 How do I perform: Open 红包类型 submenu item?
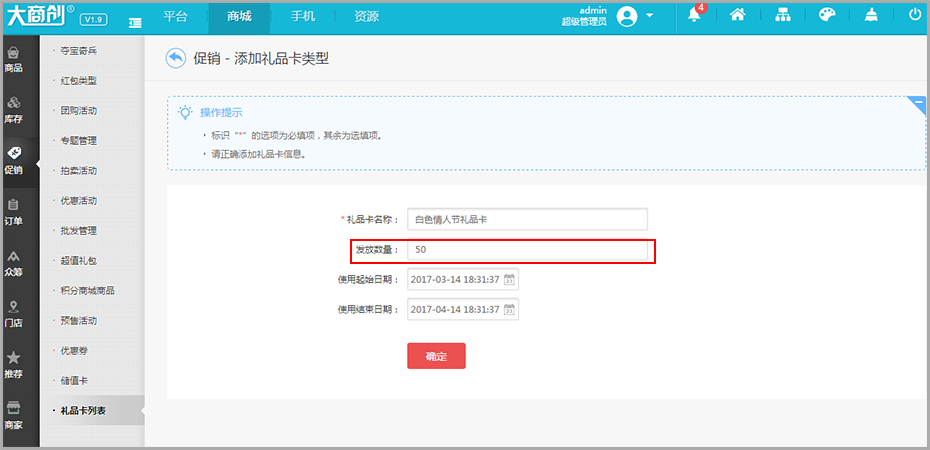(x=78, y=81)
